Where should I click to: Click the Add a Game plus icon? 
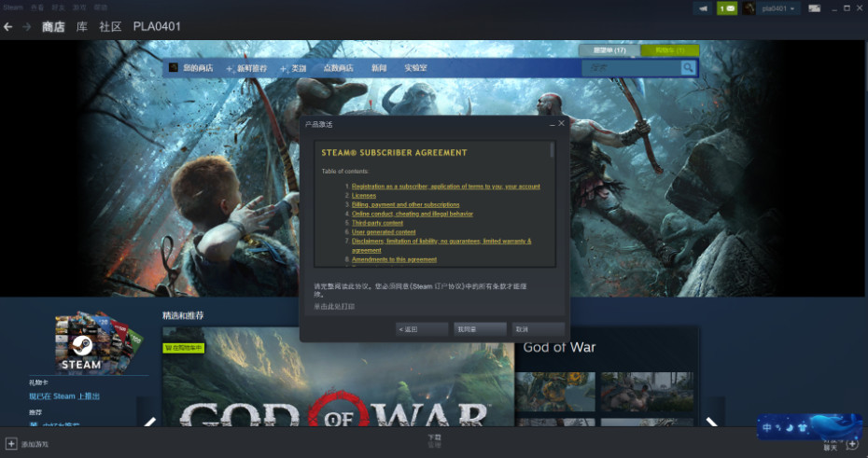point(11,444)
